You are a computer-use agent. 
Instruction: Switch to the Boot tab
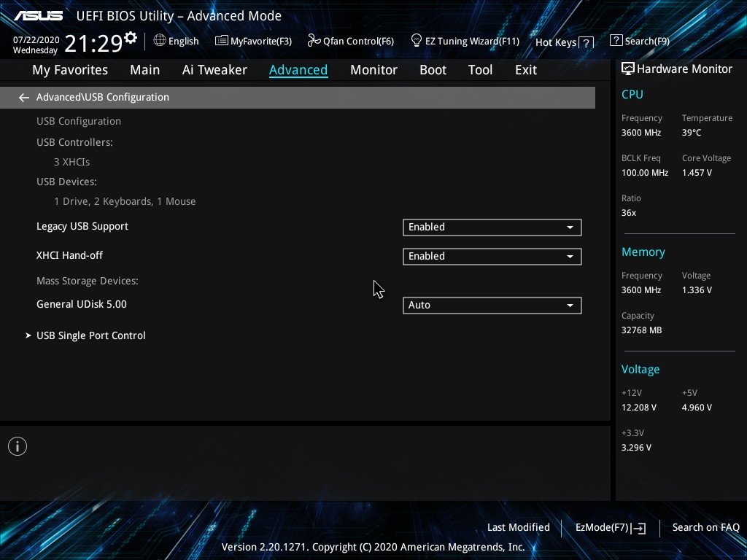[433, 70]
